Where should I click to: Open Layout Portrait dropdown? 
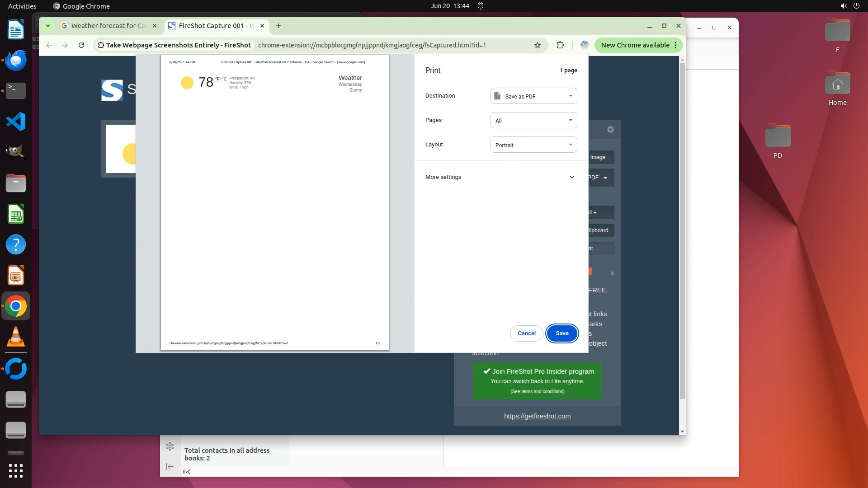(x=533, y=145)
